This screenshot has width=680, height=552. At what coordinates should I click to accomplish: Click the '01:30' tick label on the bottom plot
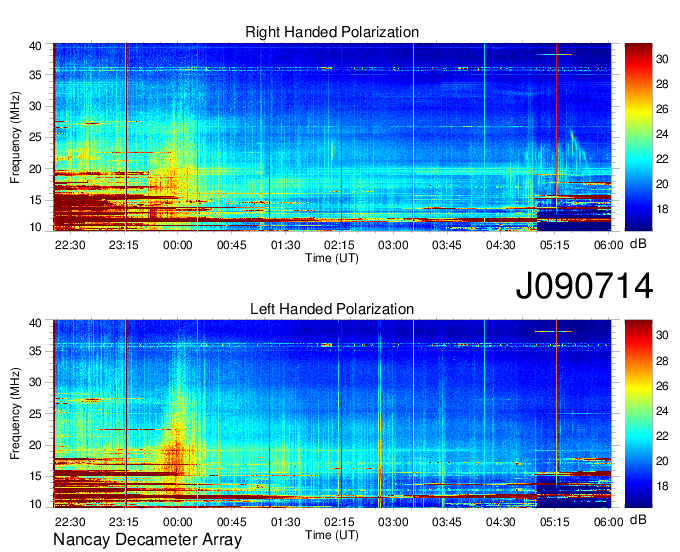tap(285, 522)
